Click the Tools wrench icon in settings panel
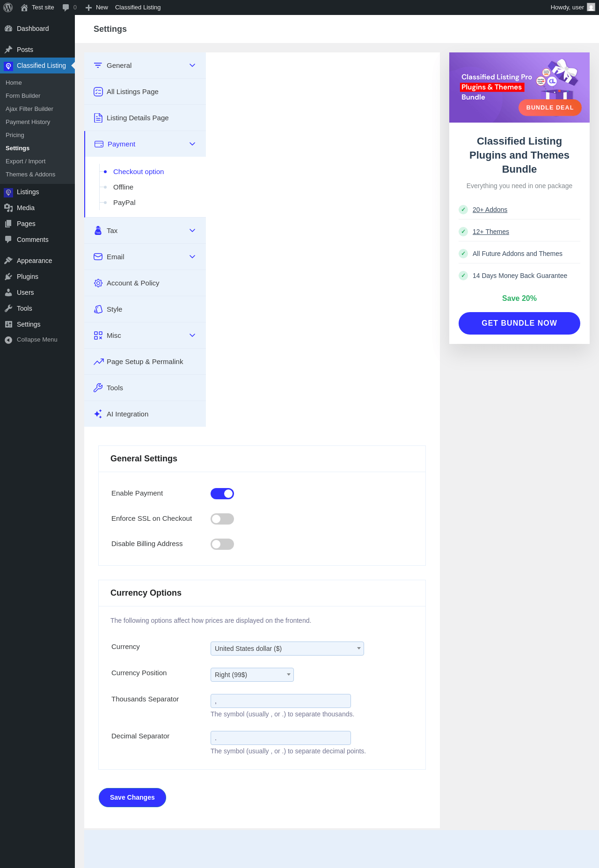The width and height of the screenshot is (599, 868). [x=98, y=388]
